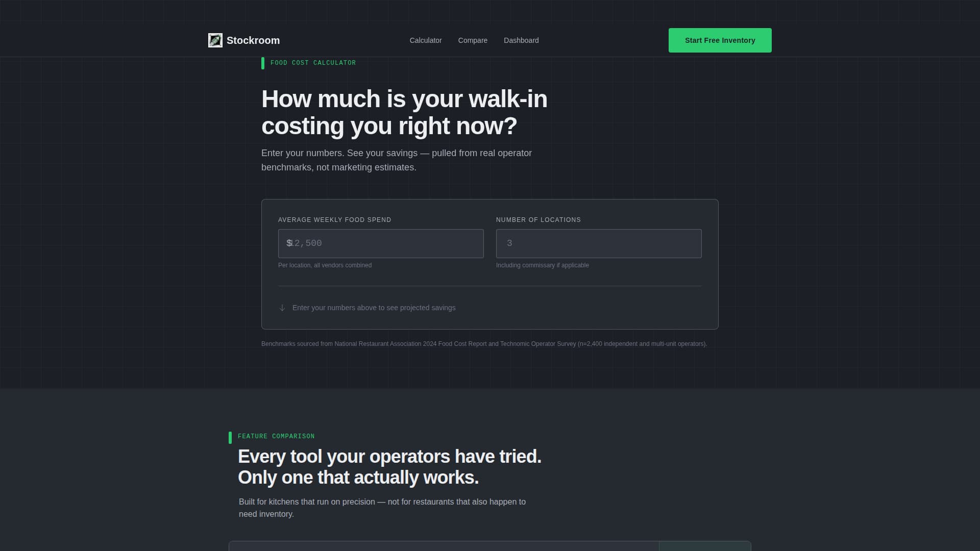Open the Compare nav link
Image resolution: width=980 pixels, height=551 pixels.
(473, 40)
